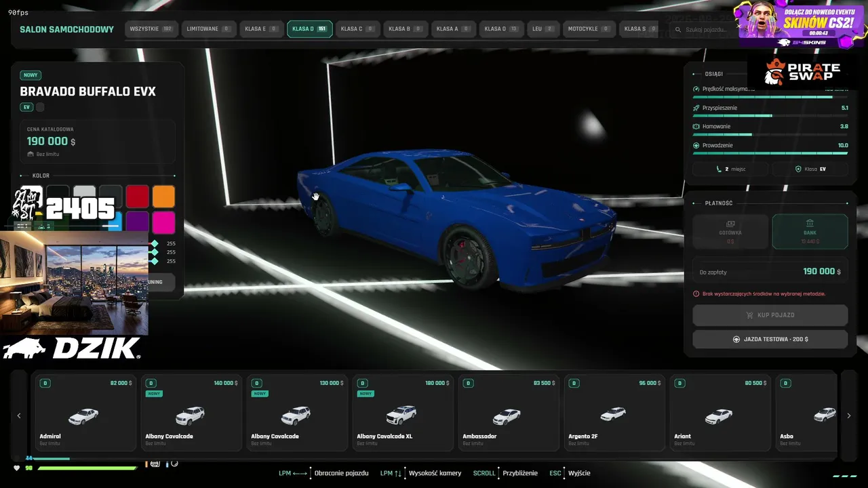Click the Wyjście hint text
Image resolution: width=868 pixels, height=488 pixels.
click(x=579, y=473)
